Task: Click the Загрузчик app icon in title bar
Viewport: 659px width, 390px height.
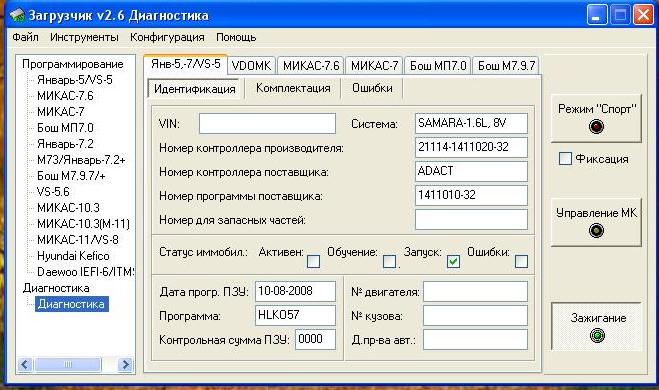Action: coord(17,16)
